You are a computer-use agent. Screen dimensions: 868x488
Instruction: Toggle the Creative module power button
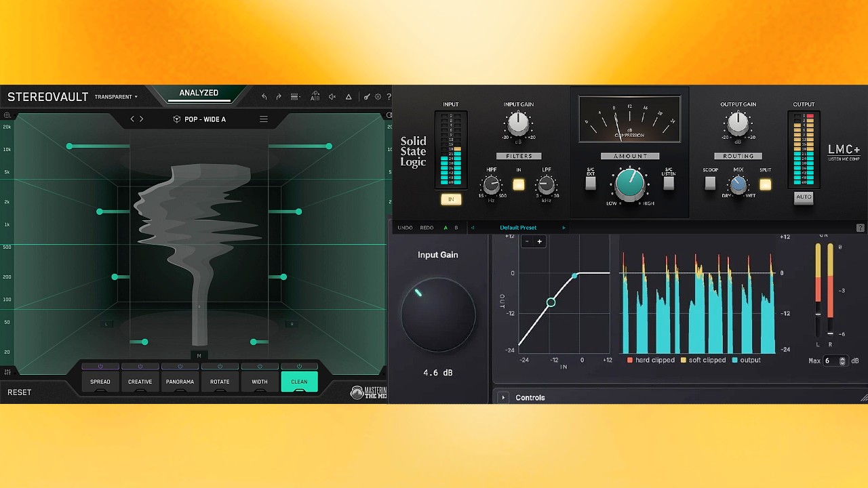140,367
